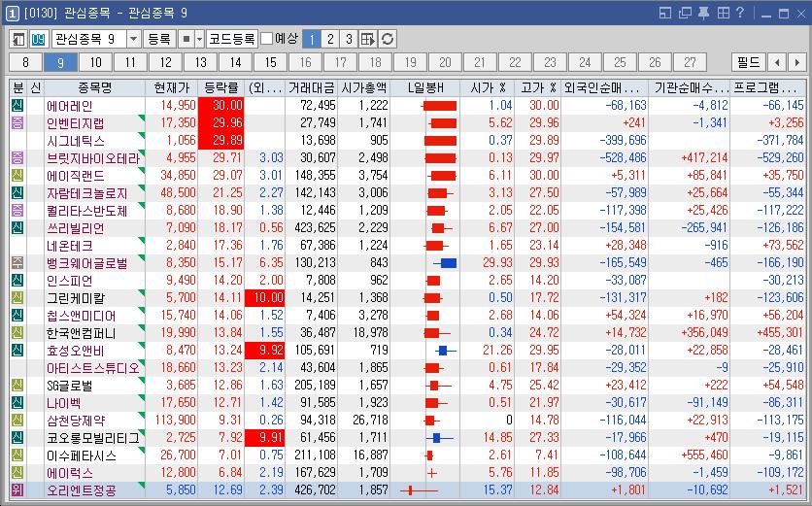Expand the 관심종목 9 dropdown arrow
The width and height of the screenshot is (812, 506).
[x=134, y=39]
